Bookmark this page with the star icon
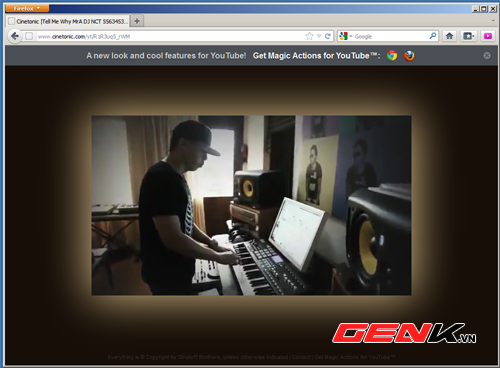 pos(309,36)
